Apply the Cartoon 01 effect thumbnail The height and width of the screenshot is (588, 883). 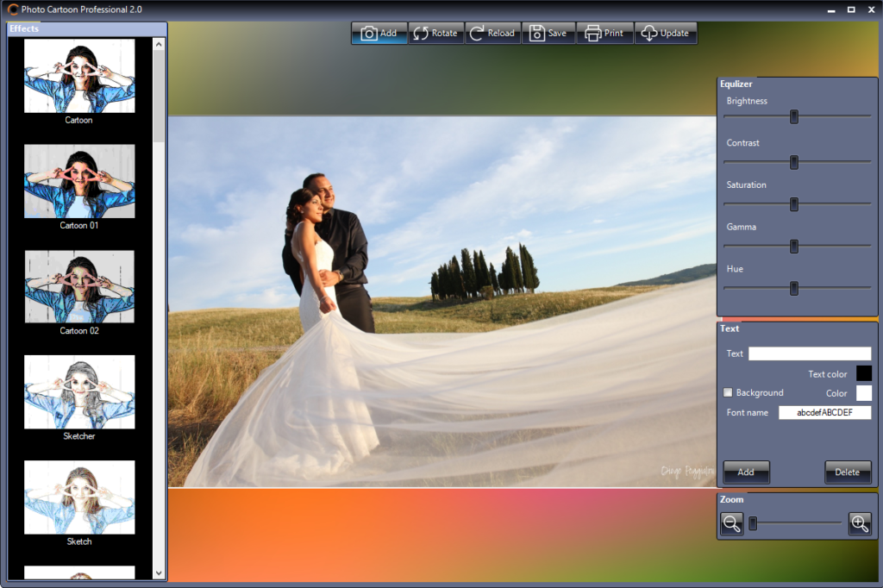79,181
